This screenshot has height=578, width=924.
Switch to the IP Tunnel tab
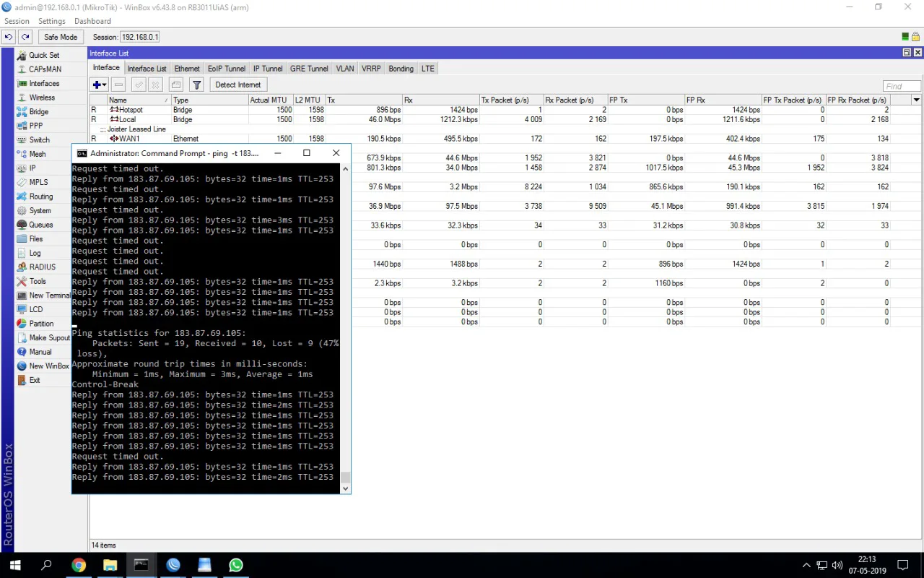[x=268, y=69]
